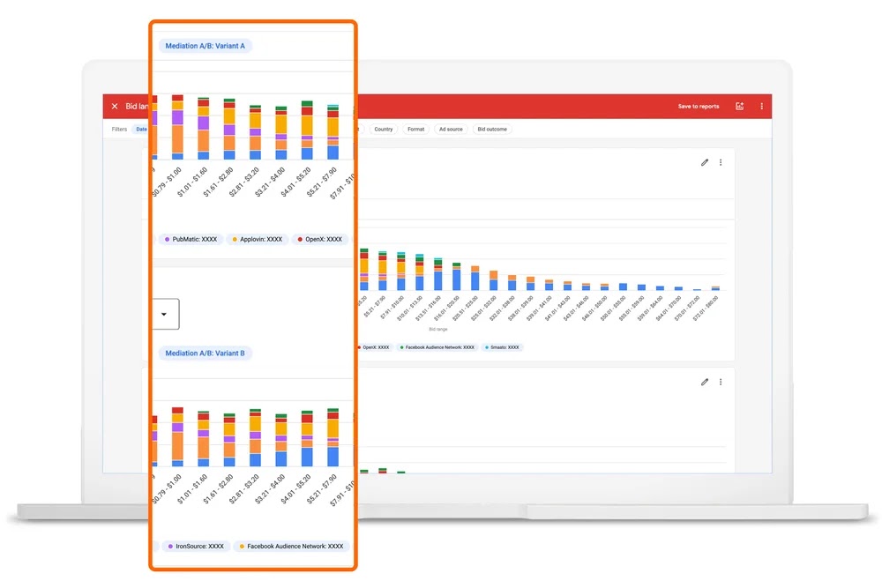The image size is (882, 588).
Task: Add the Country filter
Action: click(x=384, y=130)
